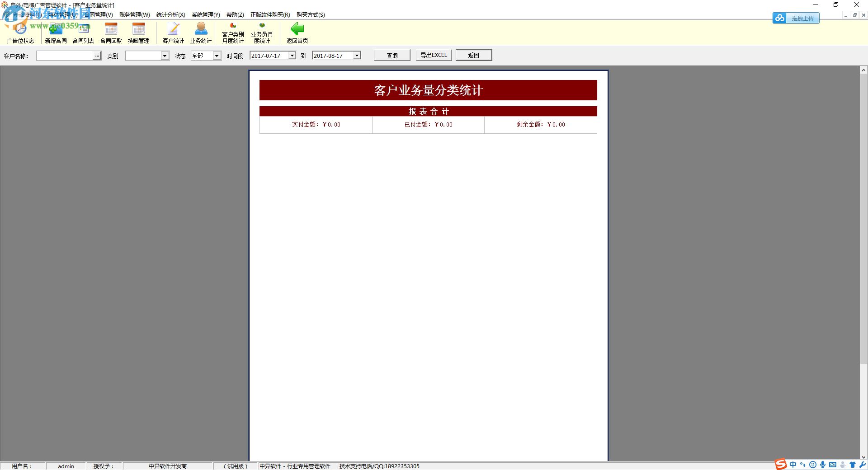Click the Sogou S input method icon
The image size is (868, 470).
click(780, 465)
